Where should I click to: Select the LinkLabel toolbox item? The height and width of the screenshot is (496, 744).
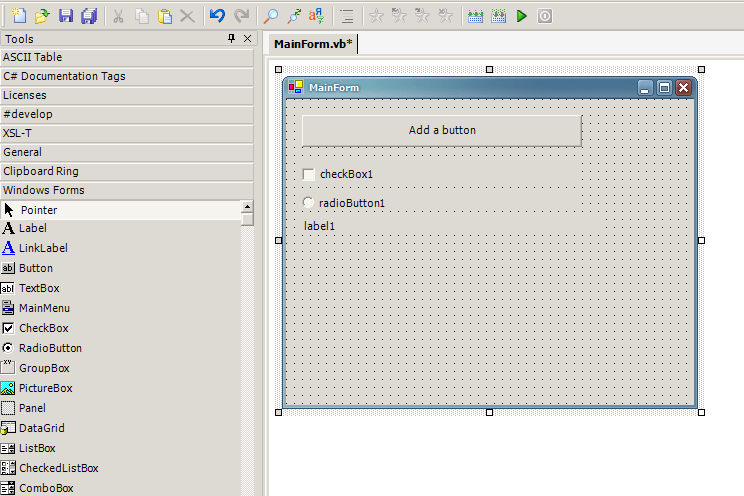[x=43, y=248]
